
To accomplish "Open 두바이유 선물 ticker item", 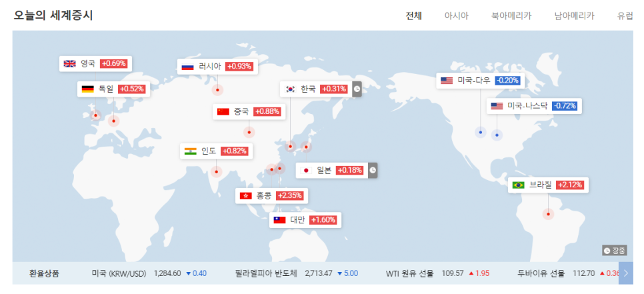I will point(568,273).
